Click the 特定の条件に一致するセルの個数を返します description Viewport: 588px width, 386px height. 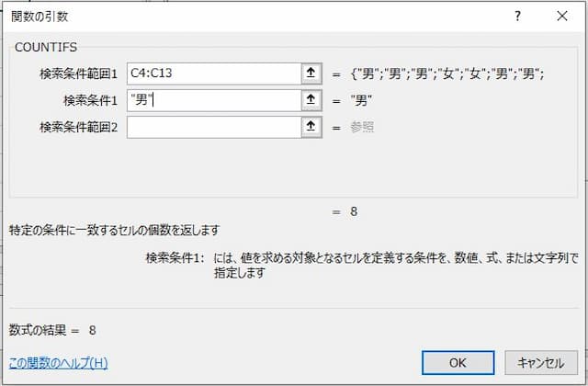pos(114,230)
